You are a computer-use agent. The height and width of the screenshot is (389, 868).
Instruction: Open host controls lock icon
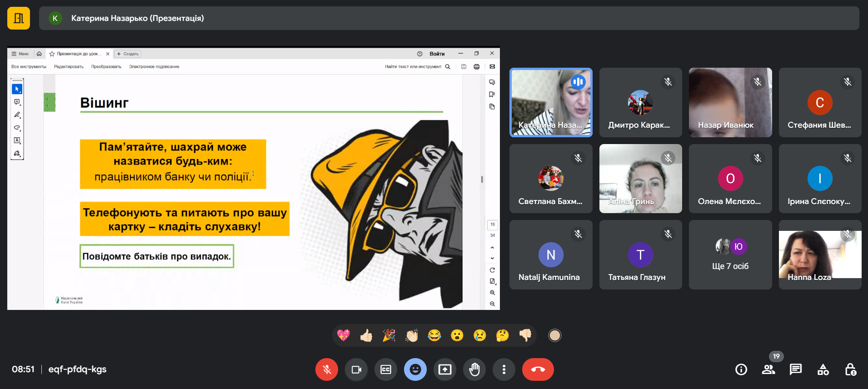click(x=850, y=369)
